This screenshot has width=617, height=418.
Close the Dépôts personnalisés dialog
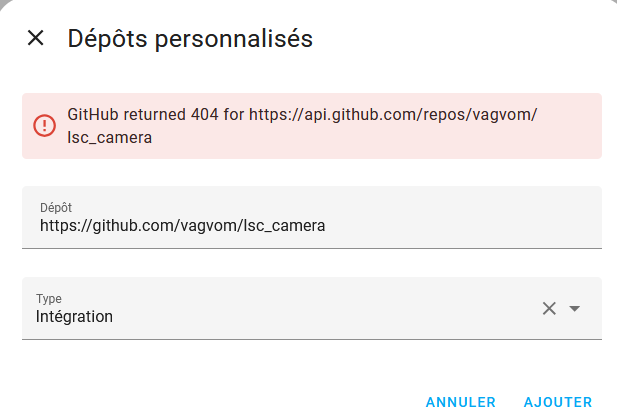(x=35, y=39)
